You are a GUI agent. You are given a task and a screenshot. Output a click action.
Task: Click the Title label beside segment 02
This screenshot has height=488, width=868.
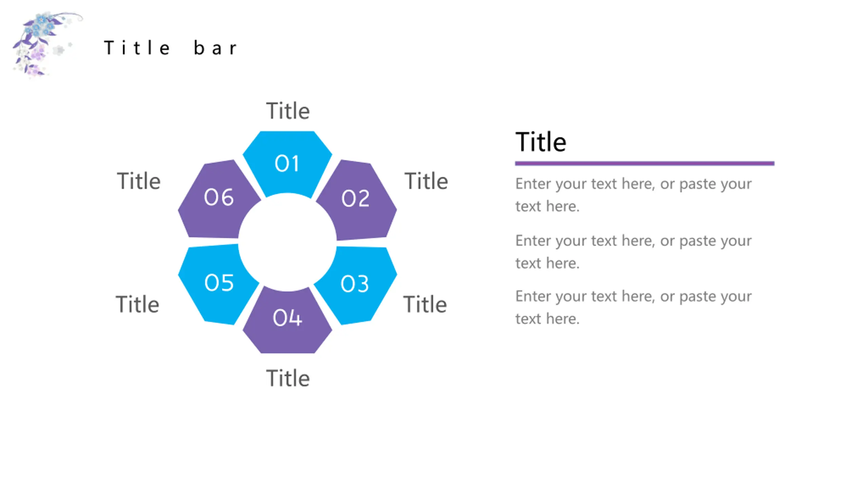[426, 181]
